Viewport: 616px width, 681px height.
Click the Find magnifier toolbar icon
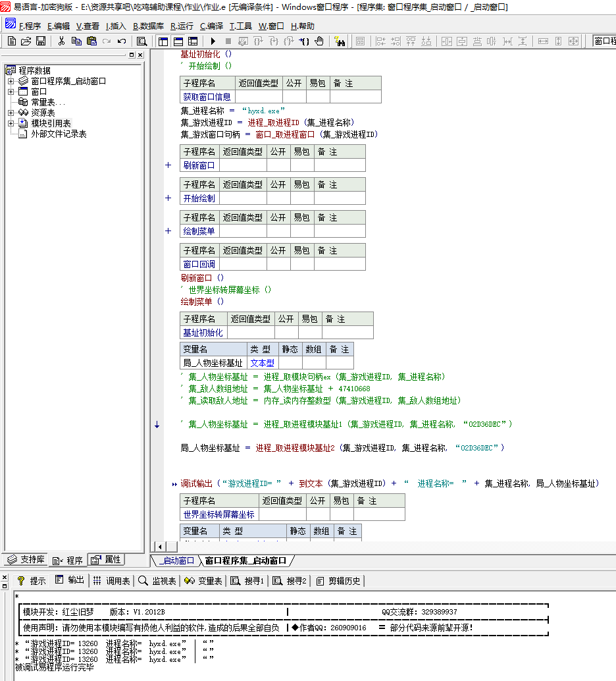click(141, 41)
